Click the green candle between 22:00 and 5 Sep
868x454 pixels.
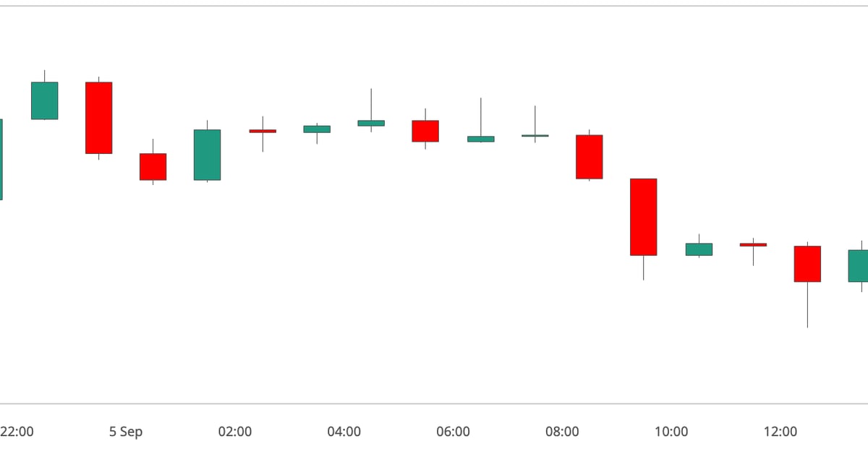coord(44,100)
